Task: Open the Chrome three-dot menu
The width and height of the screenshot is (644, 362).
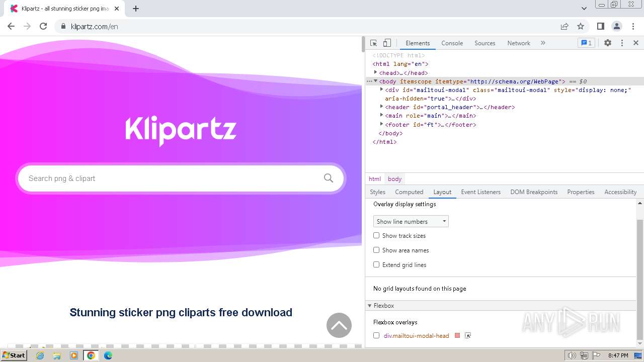Action: tap(632, 26)
